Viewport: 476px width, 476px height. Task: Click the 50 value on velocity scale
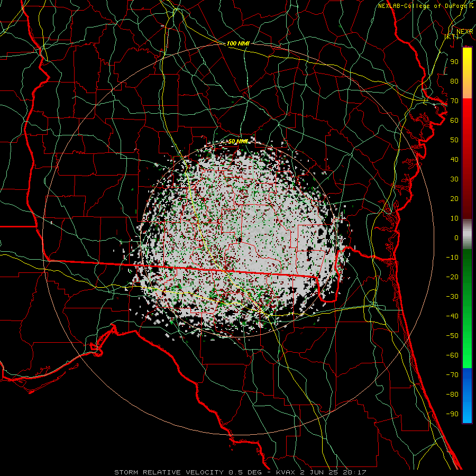[454, 140]
